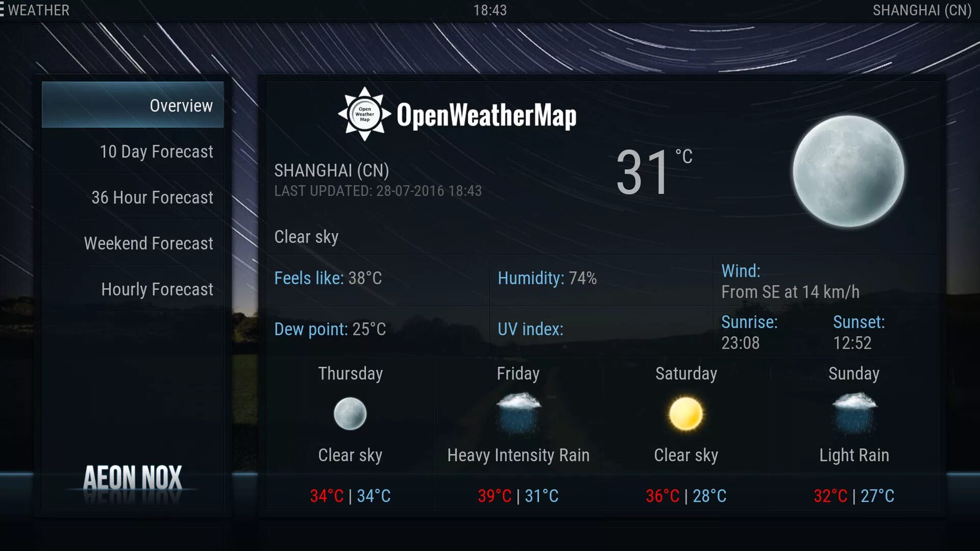Select the Thursday clear sky icon
This screenshot has width=980, height=551.
351,414
